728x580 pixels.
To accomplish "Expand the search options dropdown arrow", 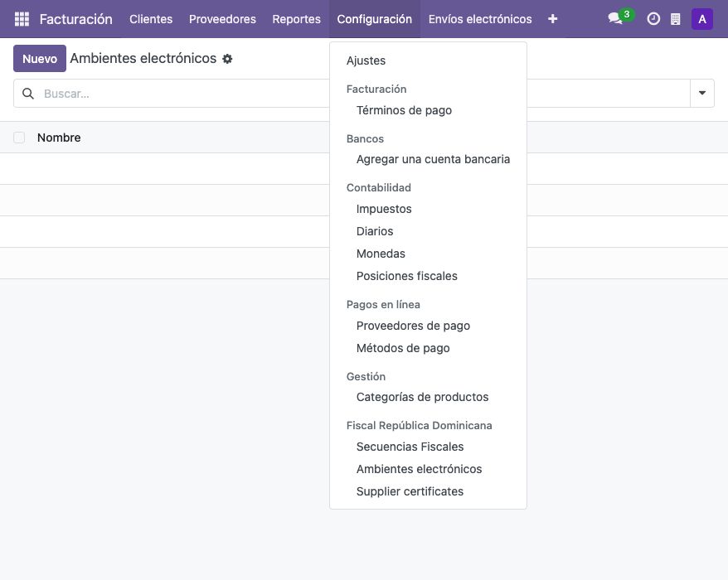I will coord(702,94).
